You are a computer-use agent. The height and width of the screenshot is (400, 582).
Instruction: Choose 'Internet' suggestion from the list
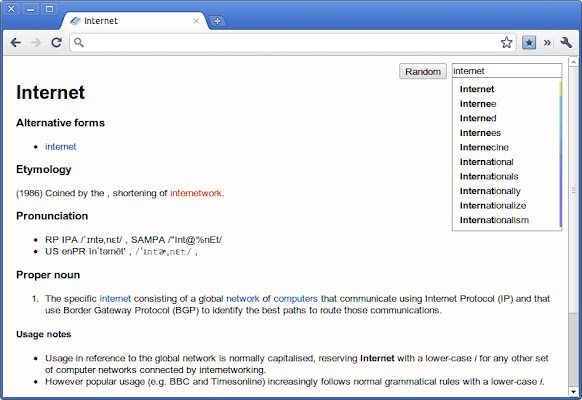[x=507, y=89]
